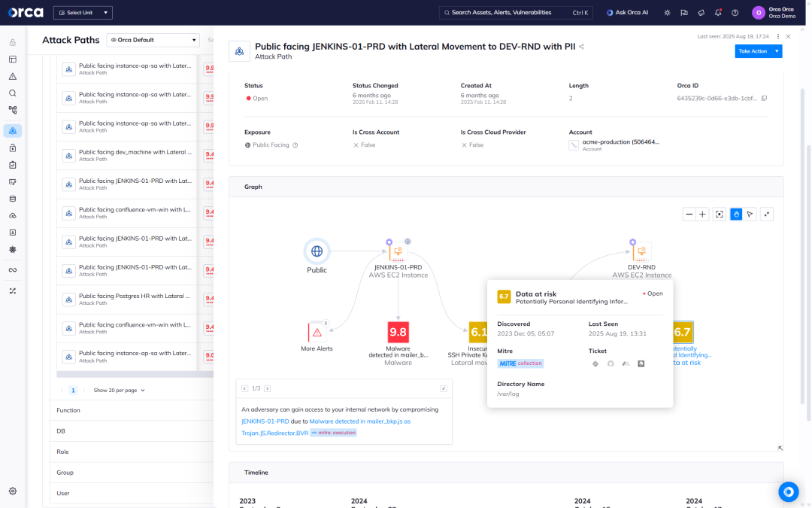Open the Select Unit dropdown

tap(83, 13)
